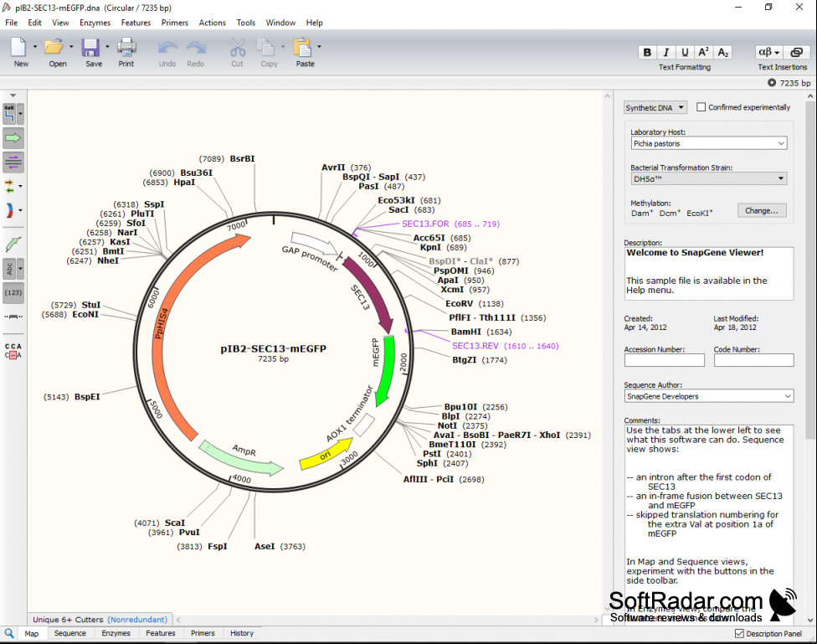Apply Underline text formatting

click(x=685, y=52)
